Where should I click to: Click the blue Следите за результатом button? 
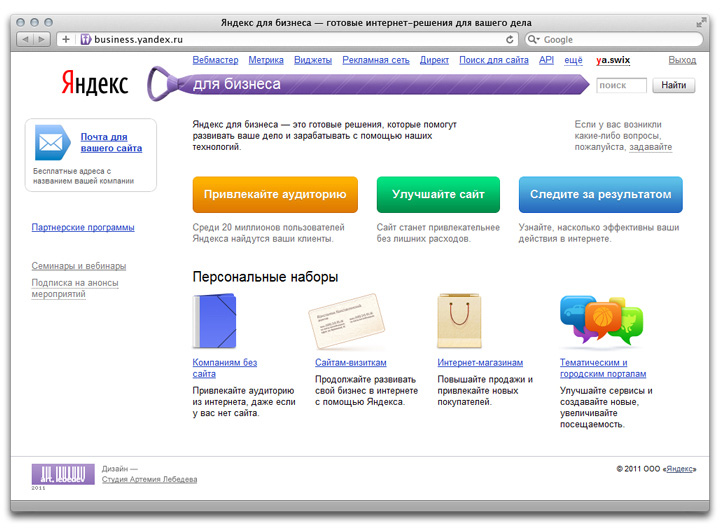(x=600, y=195)
